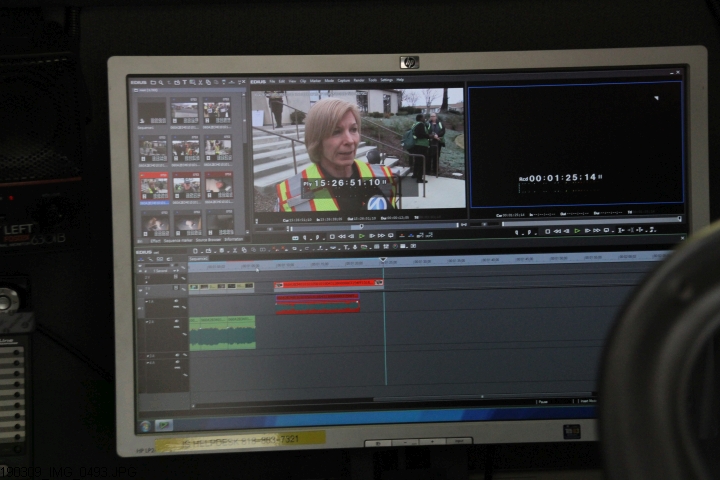Image resolution: width=720 pixels, height=480 pixels.
Task: Set In point in Player monitor
Action: pos(304,237)
